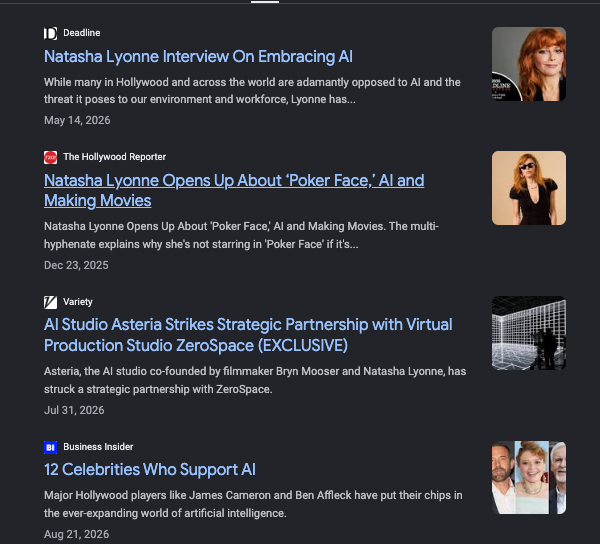This screenshot has height=544, width=600.
Task: Click the Variety article grid studio thumbnail
Action: [529, 333]
